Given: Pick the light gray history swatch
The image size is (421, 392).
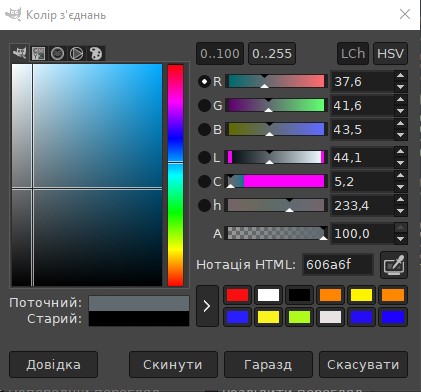Looking at the screenshot, I should click(x=330, y=317).
